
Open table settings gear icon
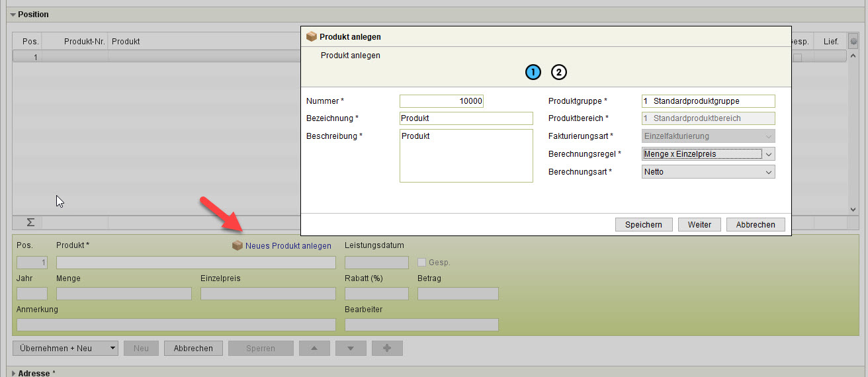853,41
